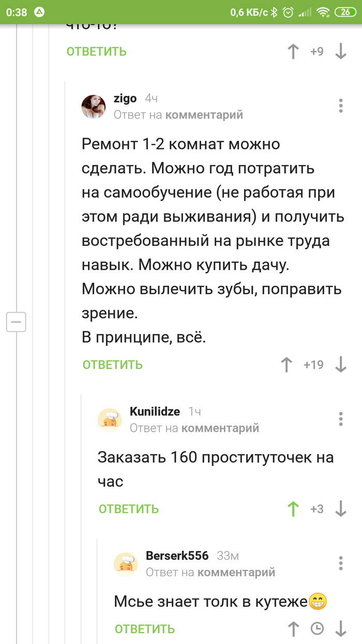The image size is (362, 644).
Task: Upvote zigo's comment
Action: [x=286, y=365]
